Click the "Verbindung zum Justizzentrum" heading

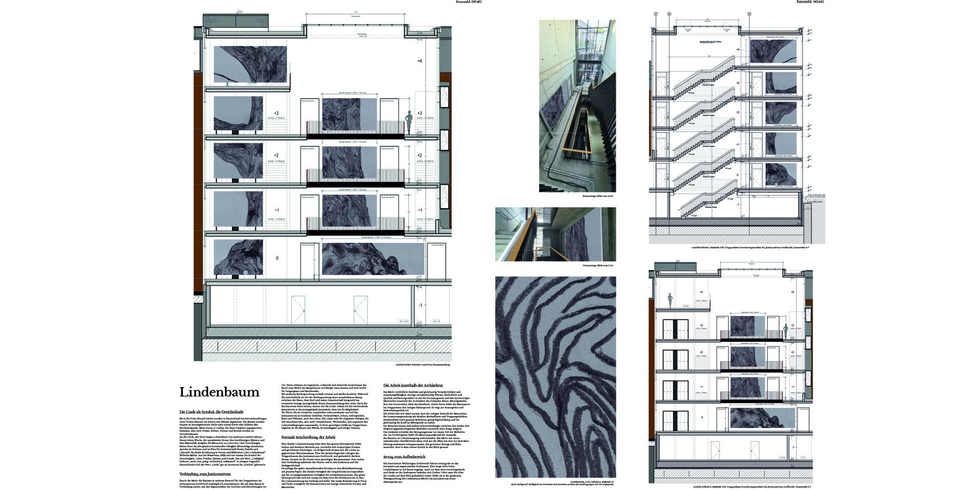pos(204,474)
